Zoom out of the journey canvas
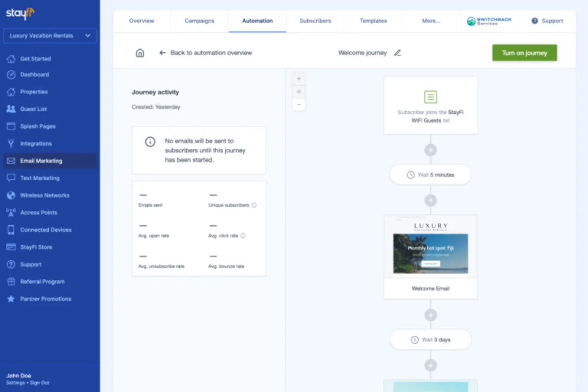Screen dimensions: 588x392 299,104
